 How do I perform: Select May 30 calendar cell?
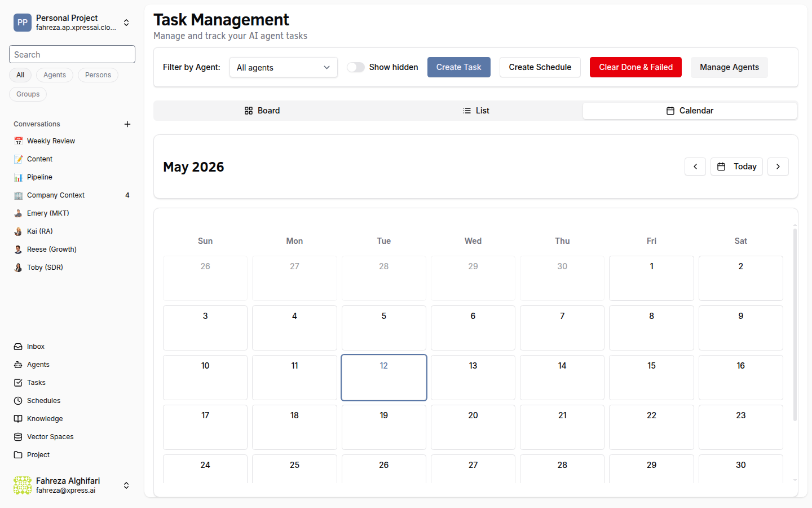pos(741,468)
